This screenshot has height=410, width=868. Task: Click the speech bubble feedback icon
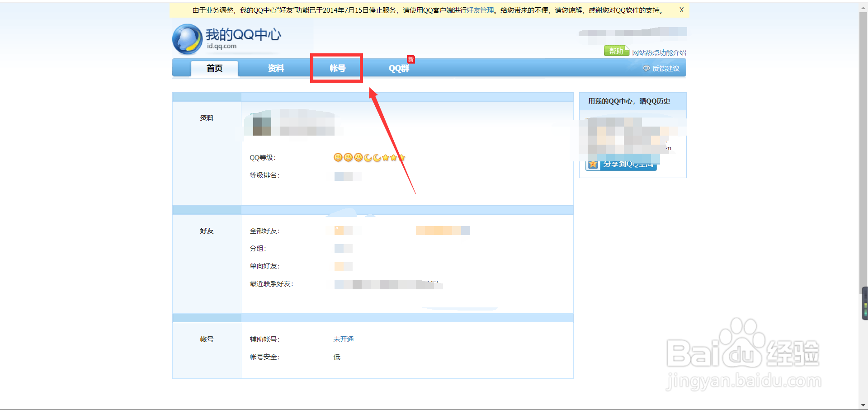646,69
